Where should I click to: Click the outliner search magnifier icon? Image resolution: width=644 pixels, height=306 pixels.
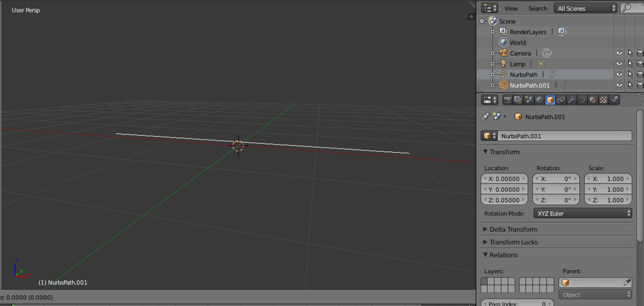tap(627, 8)
